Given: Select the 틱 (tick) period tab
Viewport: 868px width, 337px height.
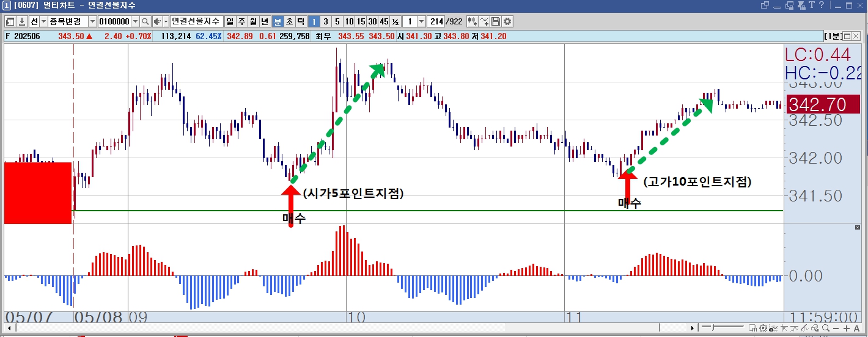Looking at the screenshot, I should [301, 21].
